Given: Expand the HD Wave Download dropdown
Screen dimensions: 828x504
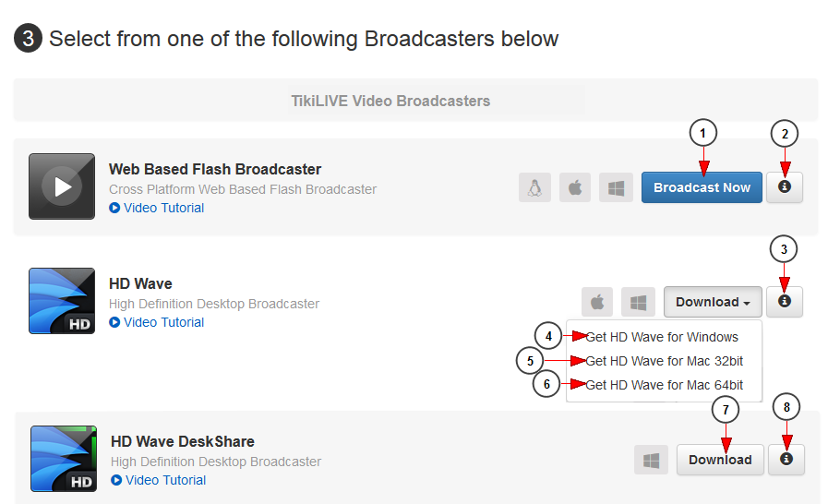Looking at the screenshot, I should coord(713,302).
